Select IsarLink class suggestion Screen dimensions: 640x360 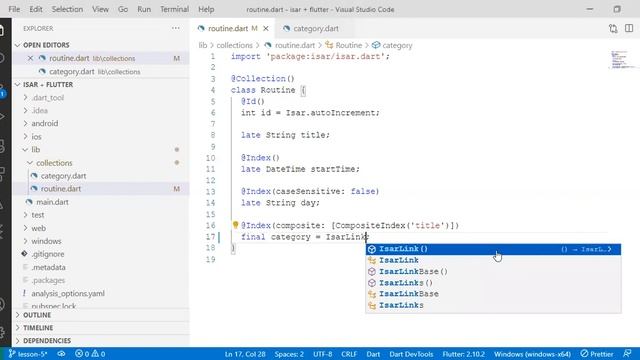click(493, 260)
